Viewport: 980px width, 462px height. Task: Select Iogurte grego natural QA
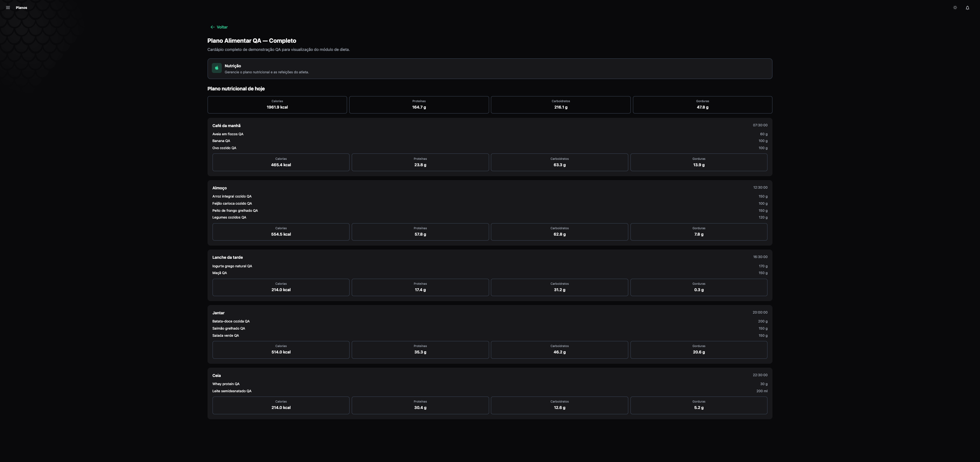tap(232, 266)
